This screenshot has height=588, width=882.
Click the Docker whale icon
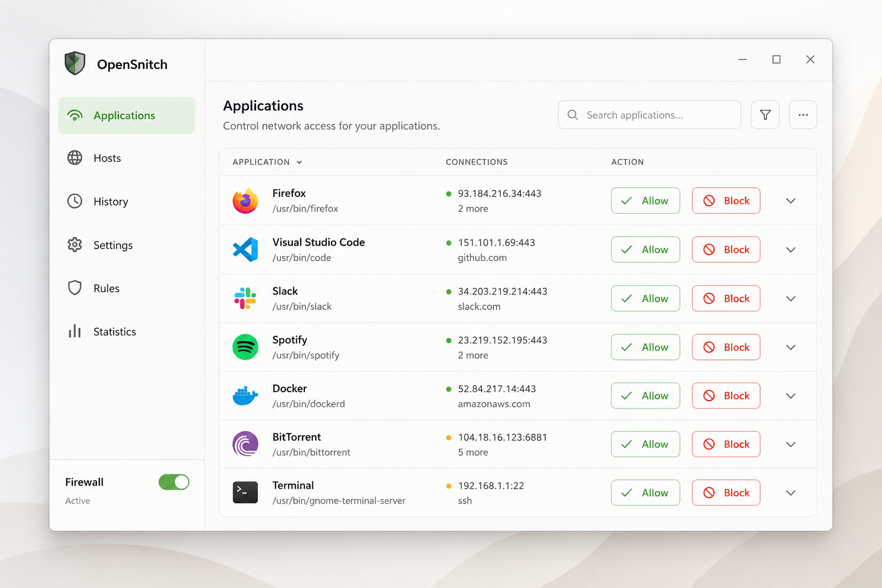point(245,396)
